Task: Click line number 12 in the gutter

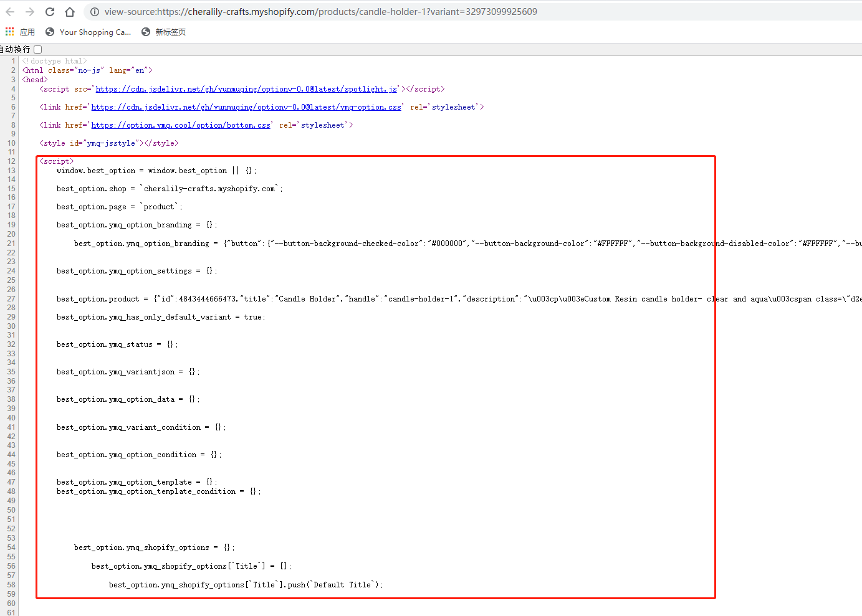Action: pos(11,161)
